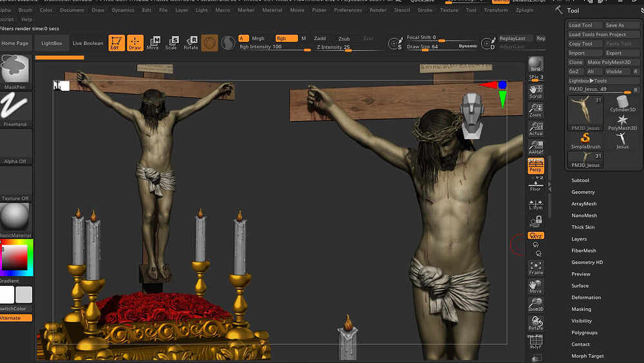The width and height of the screenshot is (644, 363).
Task: Activate the Edit mode button
Action: coord(116,43)
